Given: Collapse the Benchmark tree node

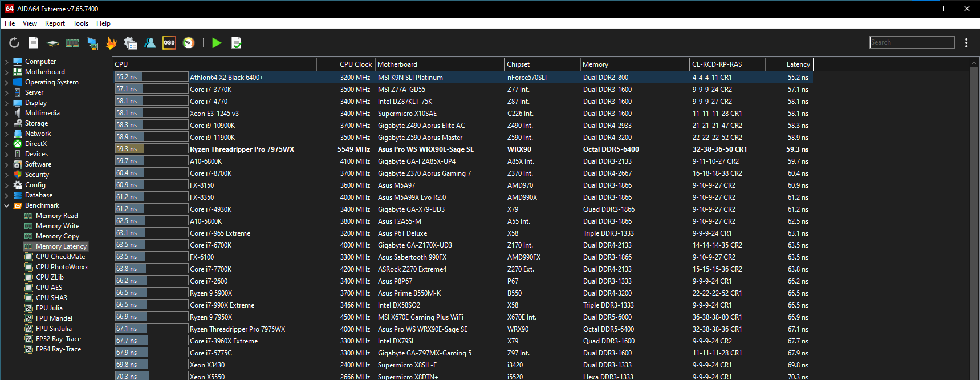Looking at the screenshot, I should pos(6,205).
